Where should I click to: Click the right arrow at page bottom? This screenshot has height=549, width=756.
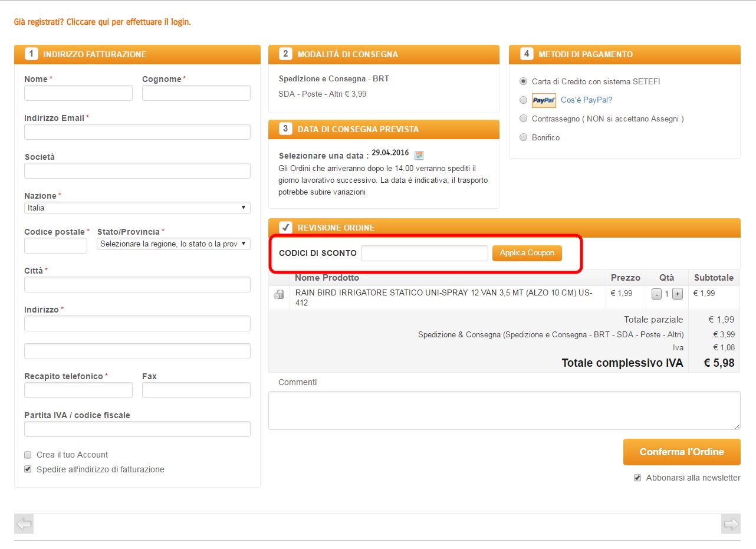[x=731, y=524]
